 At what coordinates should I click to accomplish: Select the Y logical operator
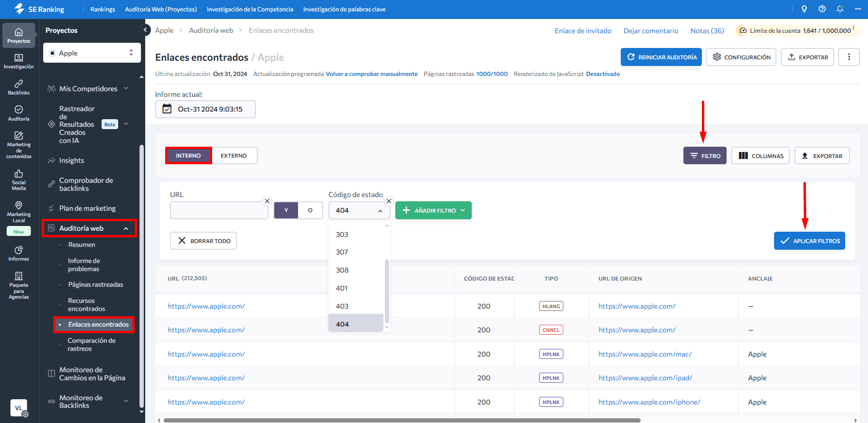tap(286, 210)
